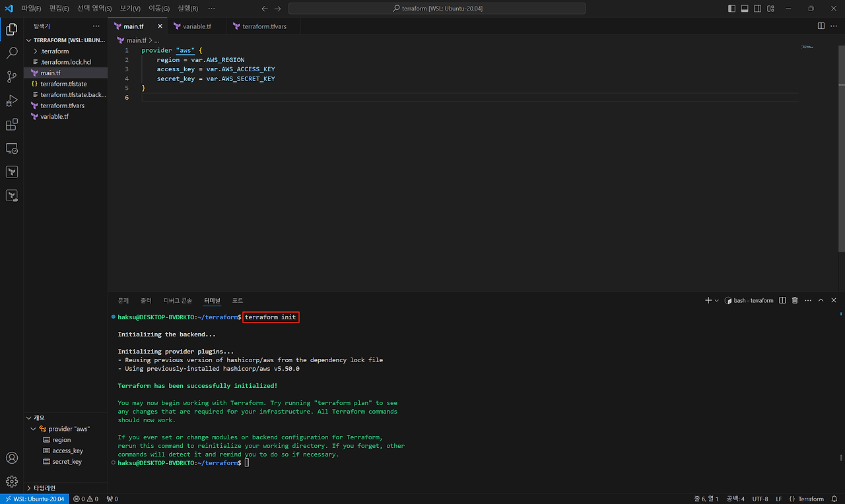Open Run and Debug view

(x=11, y=101)
